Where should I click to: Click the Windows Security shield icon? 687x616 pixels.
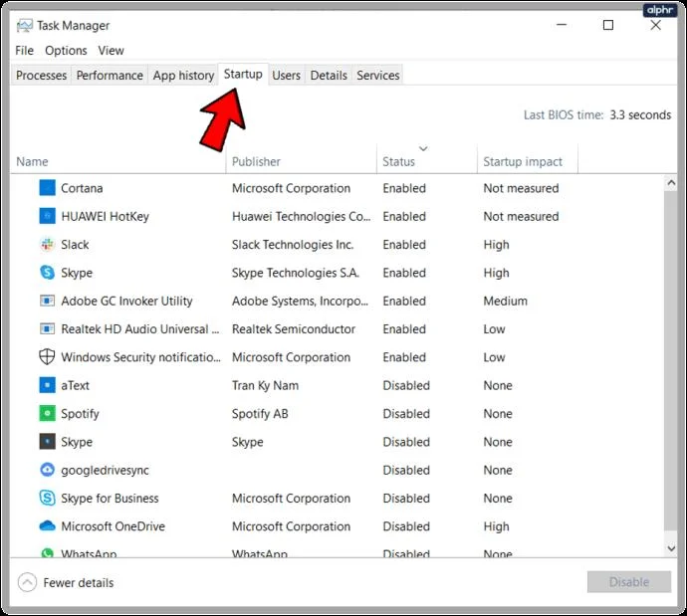coord(48,357)
